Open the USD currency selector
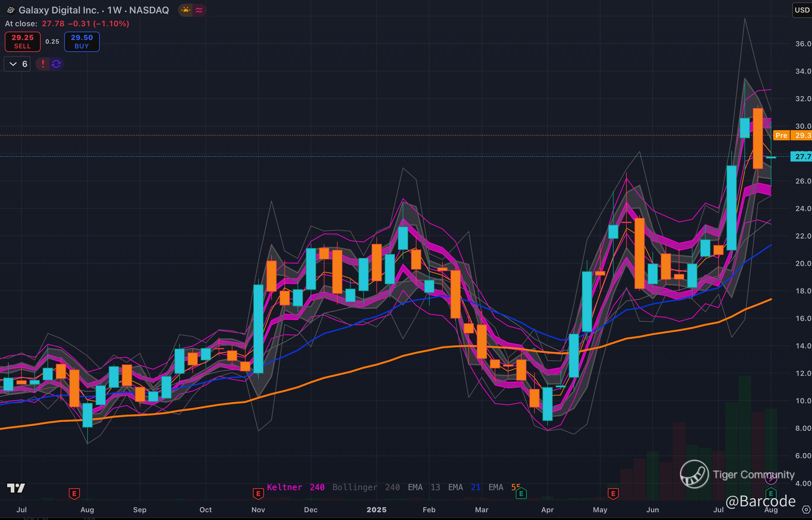The height and width of the screenshot is (520, 812). 802,10
